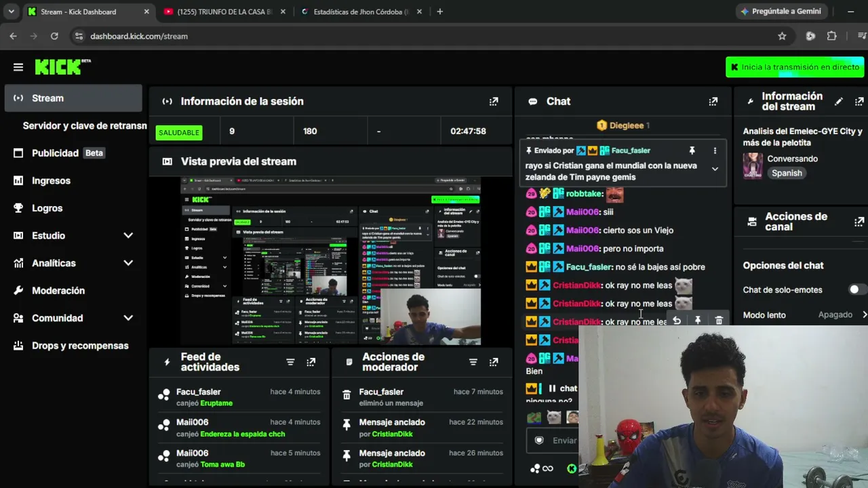Open the browser tab search dropdown
This screenshot has width=868, height=488.
11,12
